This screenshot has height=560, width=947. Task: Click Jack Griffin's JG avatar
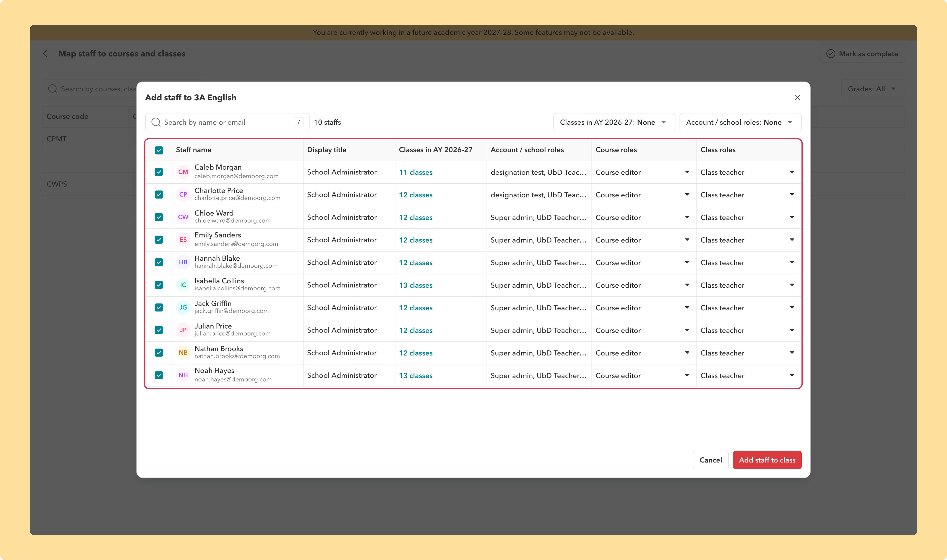[x=183, y=308]
